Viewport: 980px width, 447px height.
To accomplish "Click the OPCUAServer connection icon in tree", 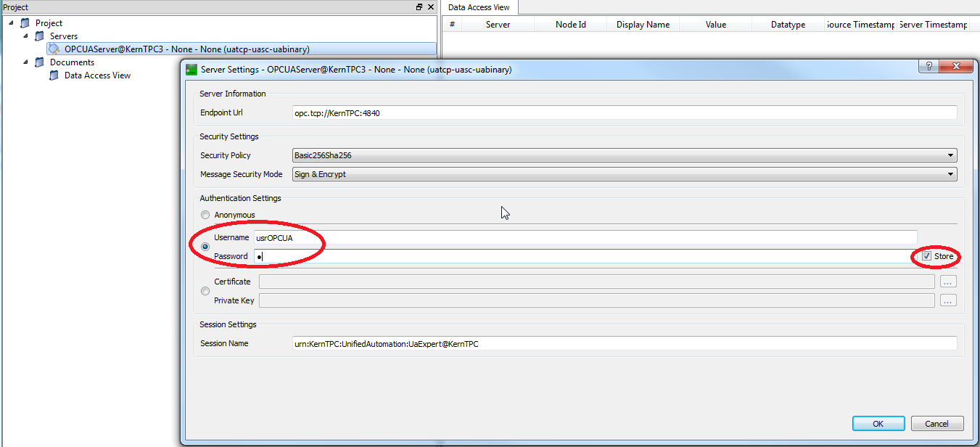I will click(54, 49).
